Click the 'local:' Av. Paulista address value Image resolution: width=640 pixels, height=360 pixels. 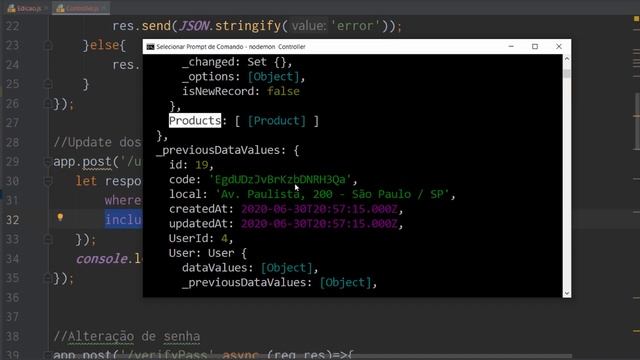[332, 194]
